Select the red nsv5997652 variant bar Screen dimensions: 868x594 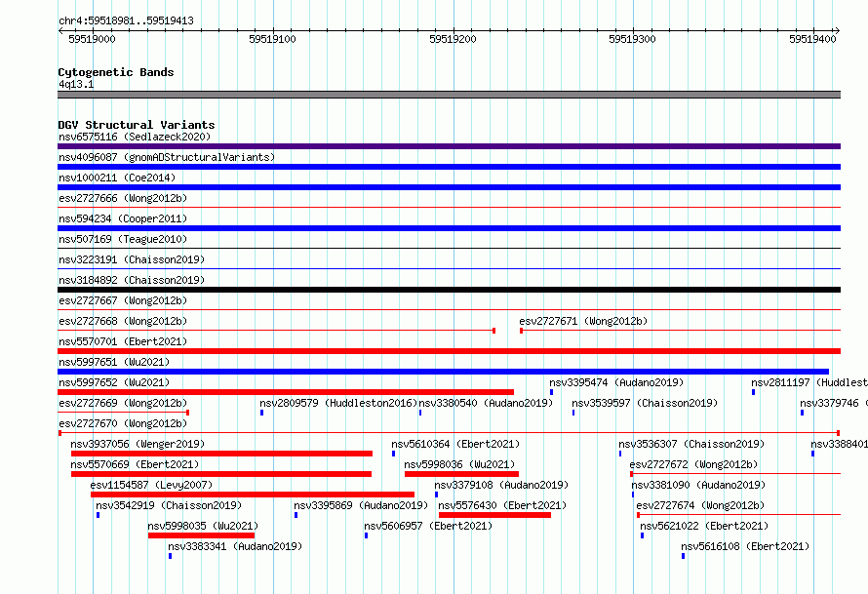click(286, 392)
